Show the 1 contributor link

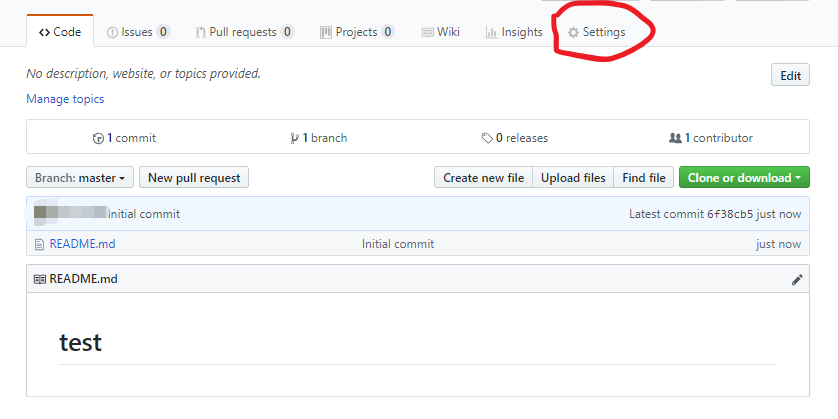pyautogui.click(x=711, y=138)
